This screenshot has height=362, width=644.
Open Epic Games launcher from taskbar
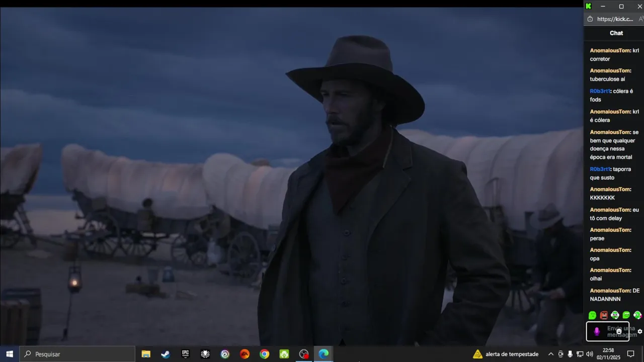(185, 354)
